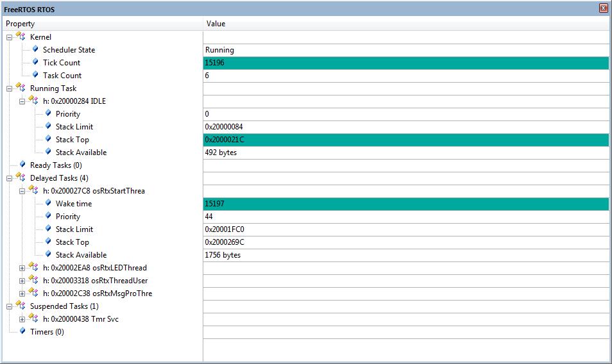Select the Ready Tasks (0) label

56,165
